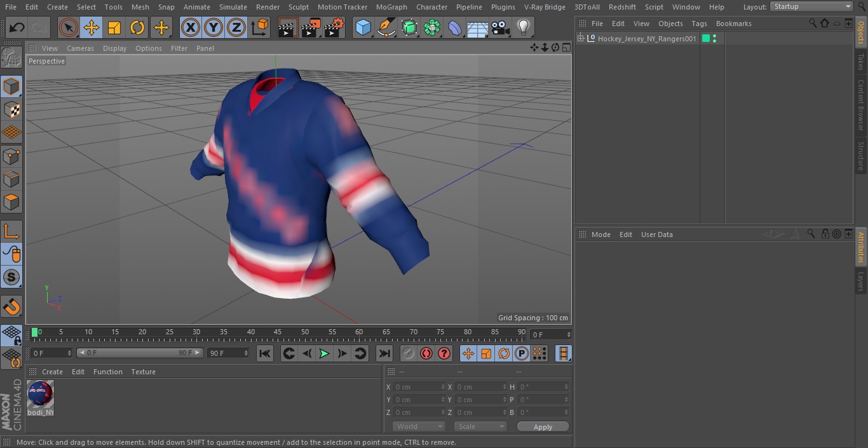The height and width of the screenshot is (448, 868).
Task: Switch to Attributes side tab
Action: click(x=861, y=247)
